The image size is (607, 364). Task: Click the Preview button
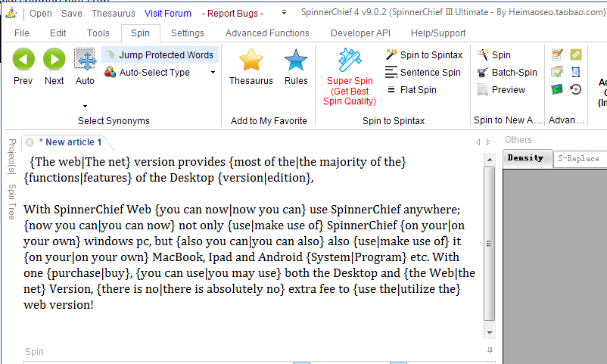pos(501,90)
